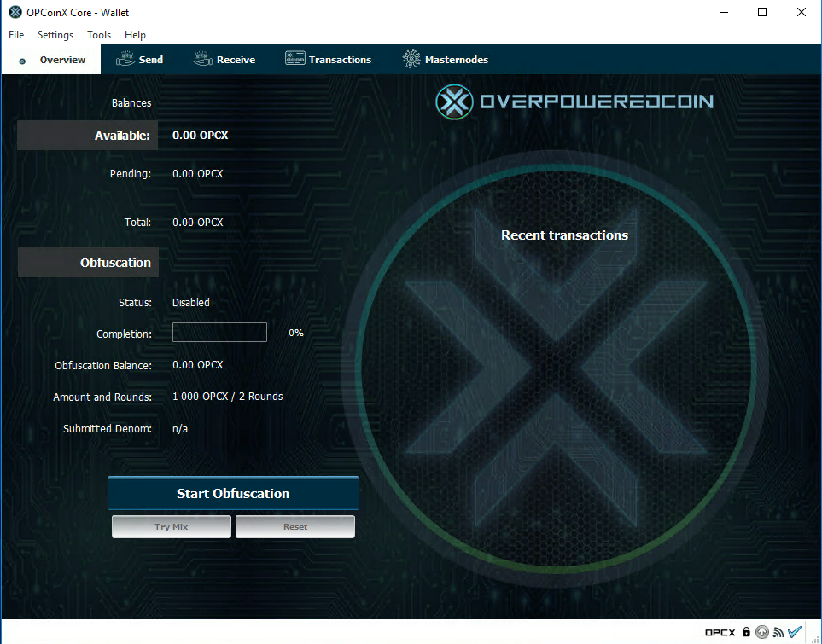Open the Masternodes tab
Image resolution: width=822 pixels, height=644 pixels.
coord(445,60)
